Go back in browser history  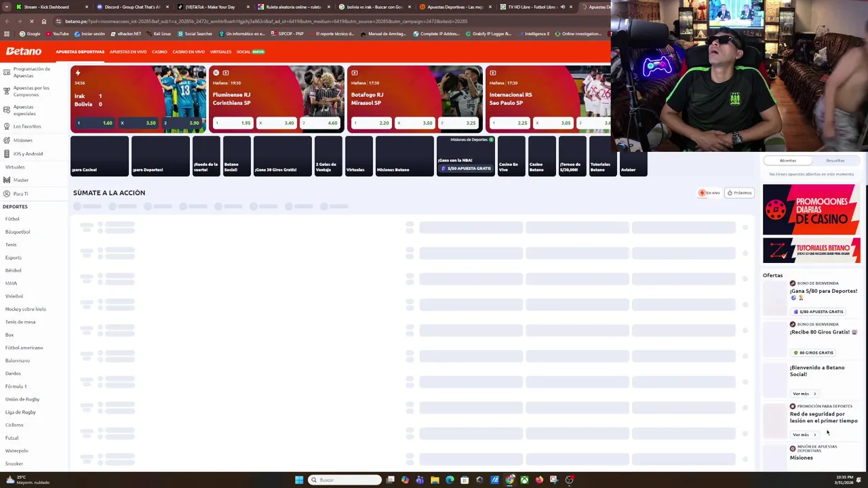pos(7,22)
